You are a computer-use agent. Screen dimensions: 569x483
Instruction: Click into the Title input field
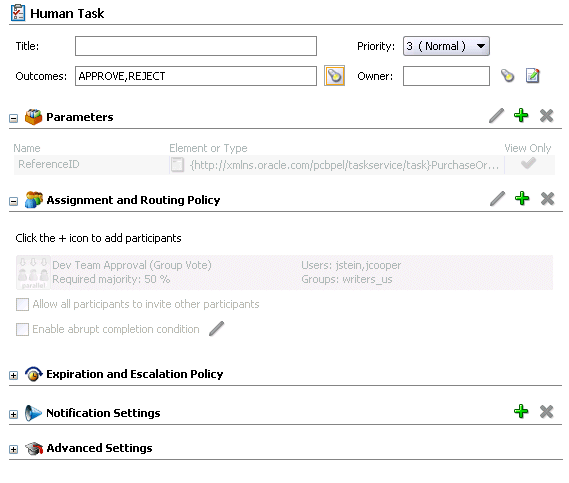point(196,46)
